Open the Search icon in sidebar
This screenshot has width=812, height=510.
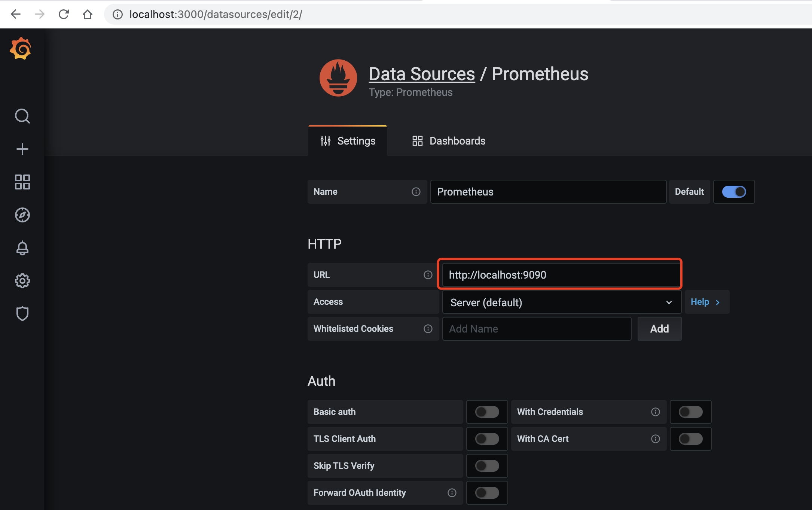22,116
